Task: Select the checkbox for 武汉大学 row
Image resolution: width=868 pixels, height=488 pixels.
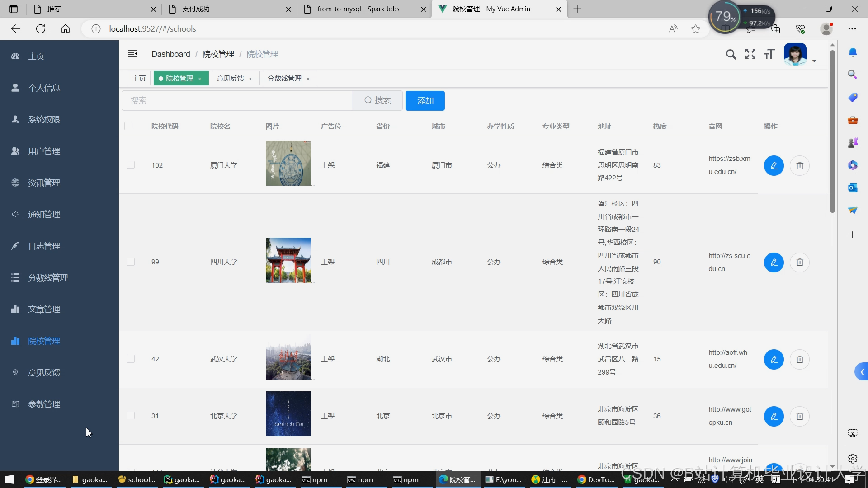Action: tap(131, 359)
